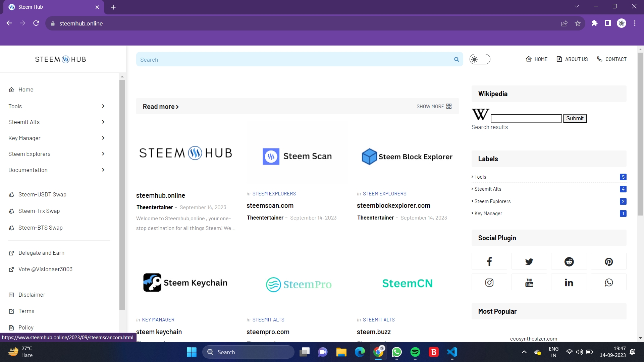
Task: Open the Reddit social icon
Action: [569, 261]
